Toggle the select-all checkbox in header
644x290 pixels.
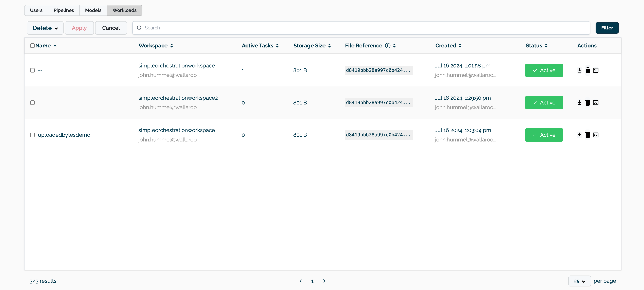click(x=32, y=45)
